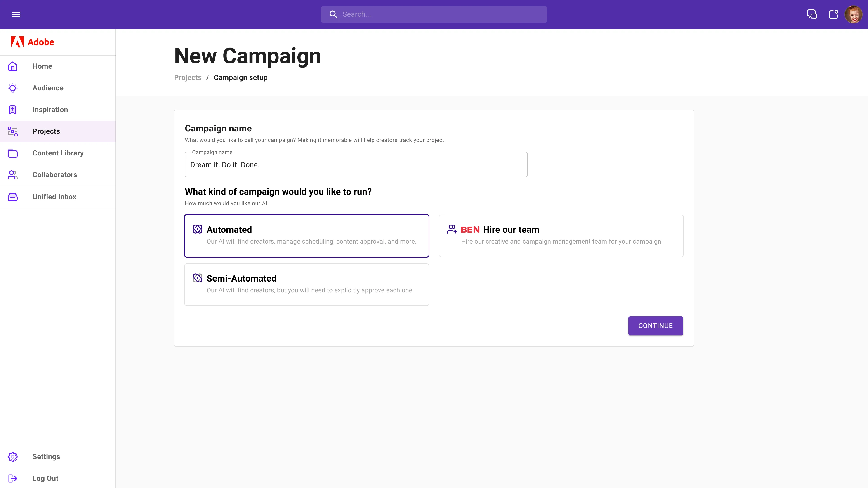Click the CONTINUE button

pyautogui.click(x=655, y=326)
